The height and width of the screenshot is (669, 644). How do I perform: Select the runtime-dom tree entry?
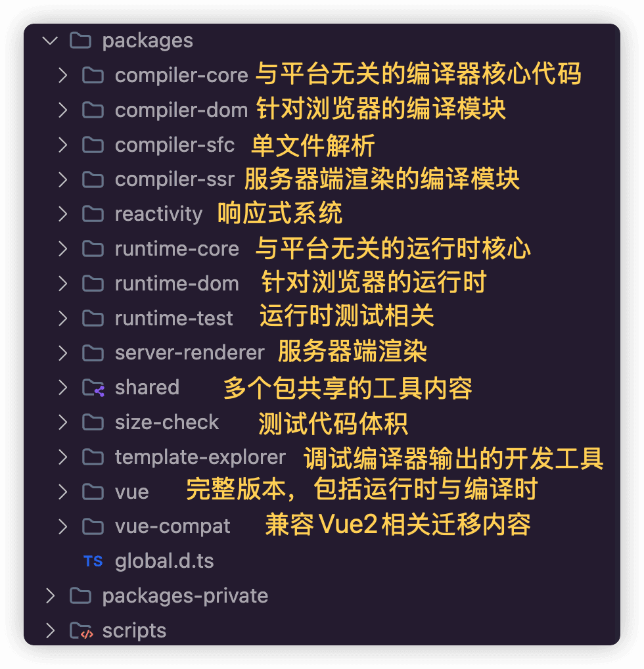pyautogui.click(x=177, y=284)
